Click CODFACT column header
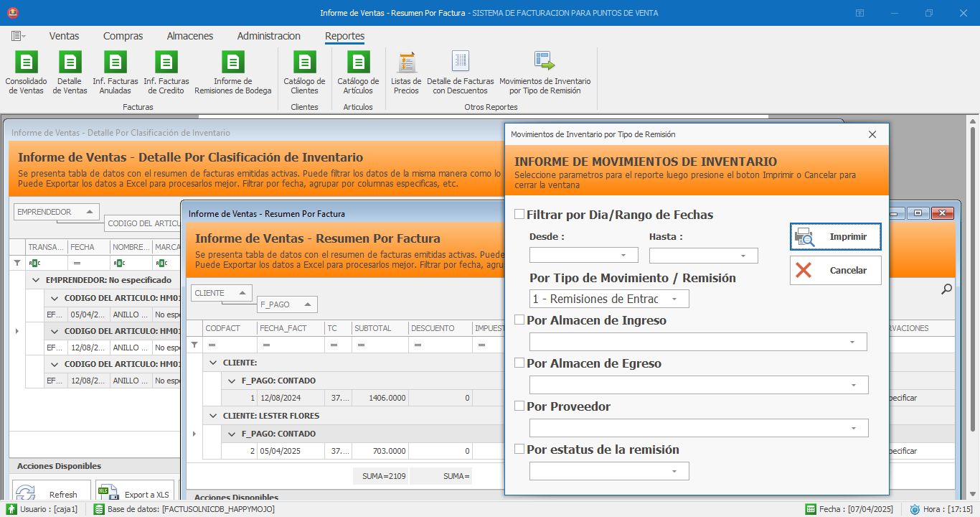The width and height of the screenshot is (980, 517). point(230,328)
